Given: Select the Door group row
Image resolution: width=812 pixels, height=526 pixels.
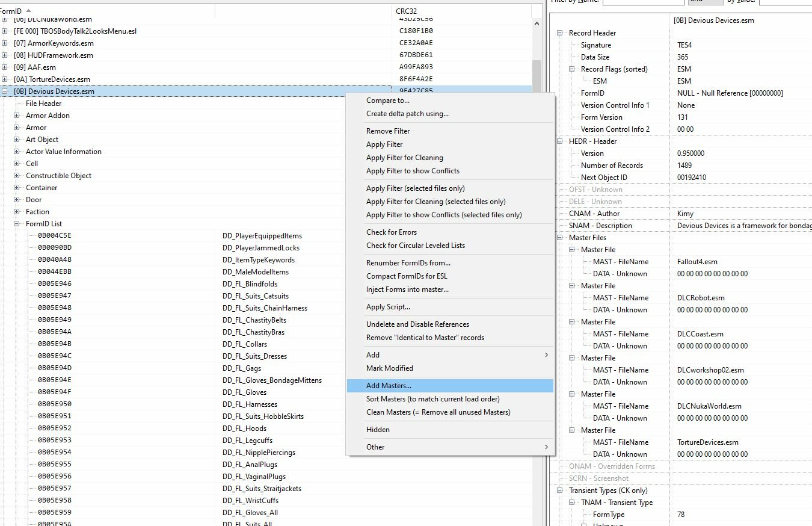Looking at the screenshot, I should pyautogui.click(x=34, y=200).
